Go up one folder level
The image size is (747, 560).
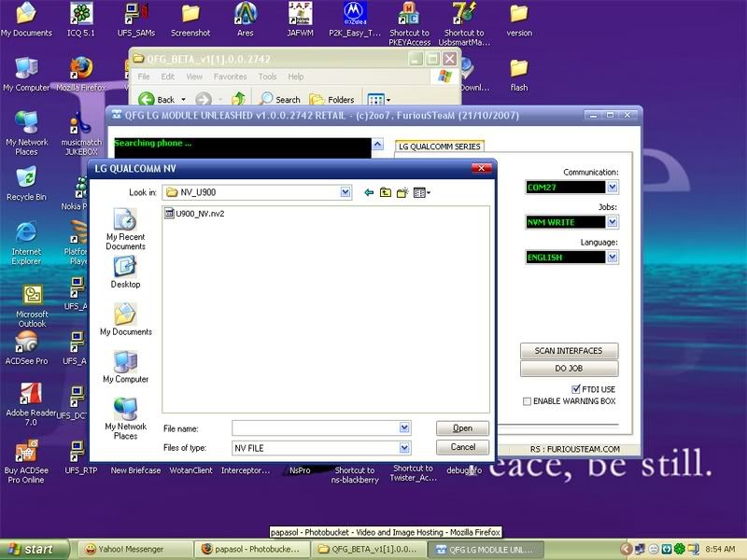(x=386, y=192)
